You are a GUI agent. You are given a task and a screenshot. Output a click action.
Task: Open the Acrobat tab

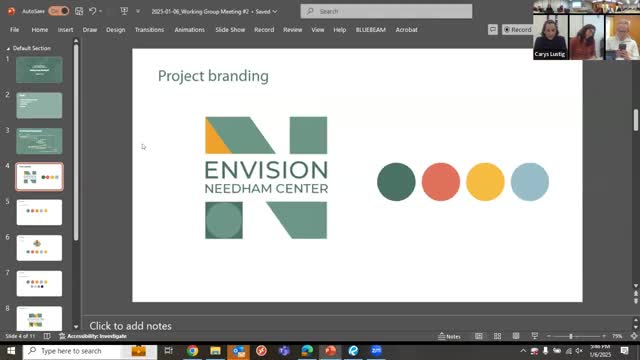point(407,29)
